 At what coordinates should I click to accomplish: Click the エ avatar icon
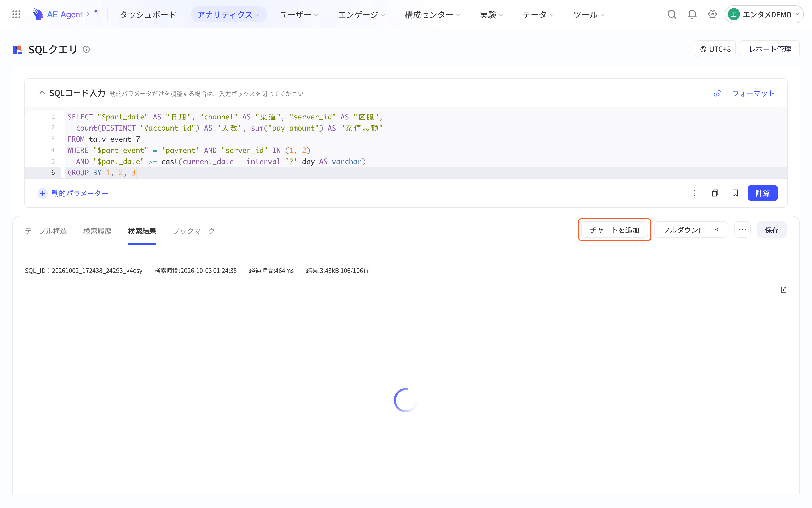[734, 14]
